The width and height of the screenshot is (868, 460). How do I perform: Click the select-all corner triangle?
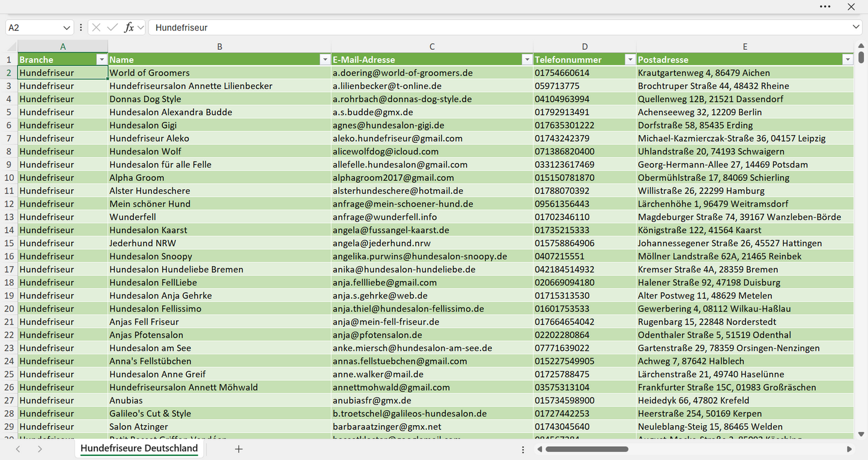point(11,47)
